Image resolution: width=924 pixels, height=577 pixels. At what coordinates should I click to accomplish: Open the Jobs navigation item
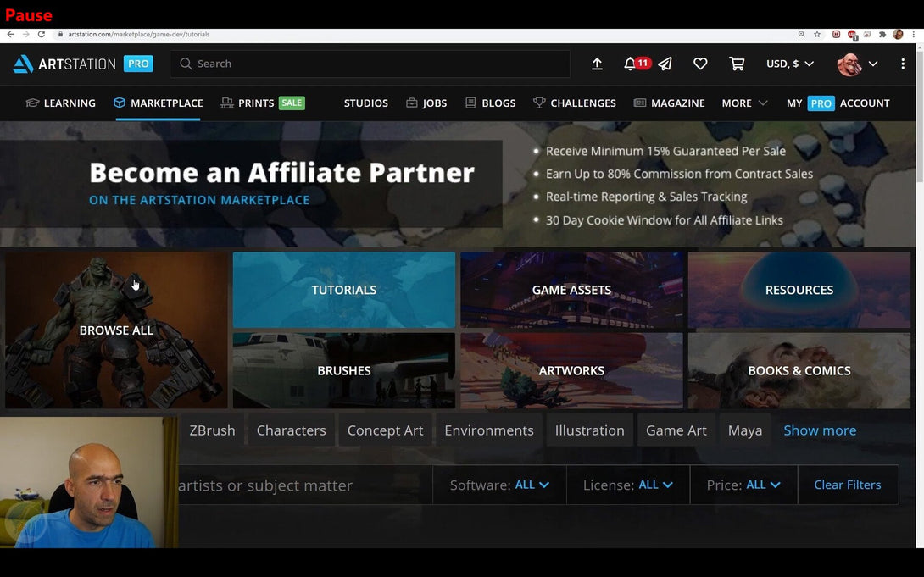[426, 103]
